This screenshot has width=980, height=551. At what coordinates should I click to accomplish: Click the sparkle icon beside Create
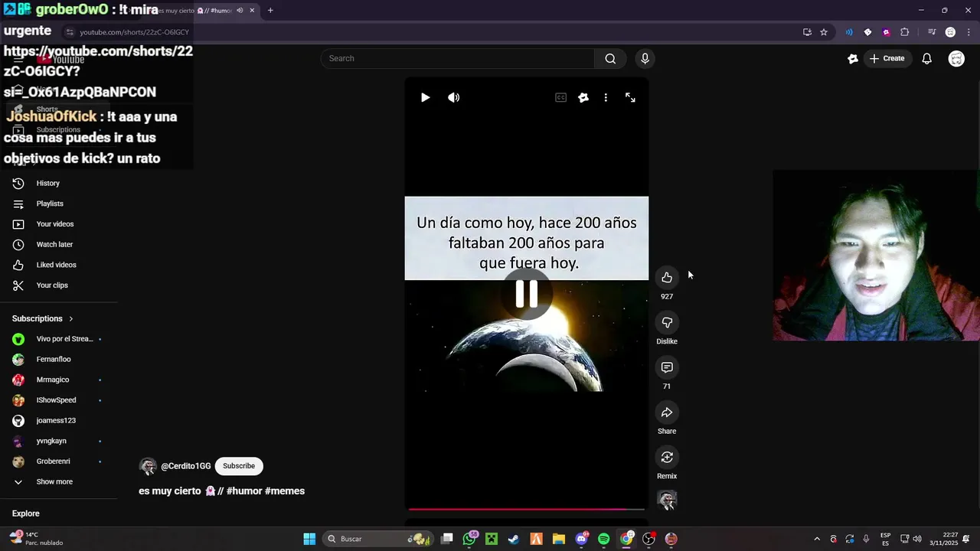(853, 58)
